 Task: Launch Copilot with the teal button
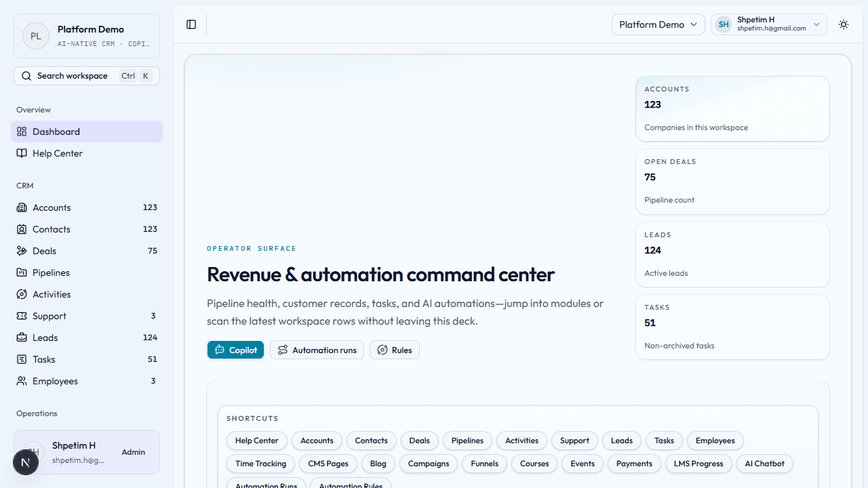[235, 350]
